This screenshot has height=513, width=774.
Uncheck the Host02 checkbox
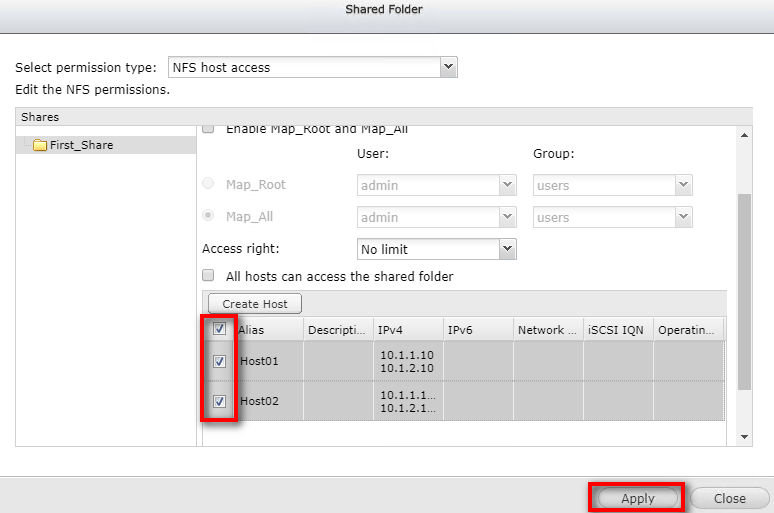220,401
